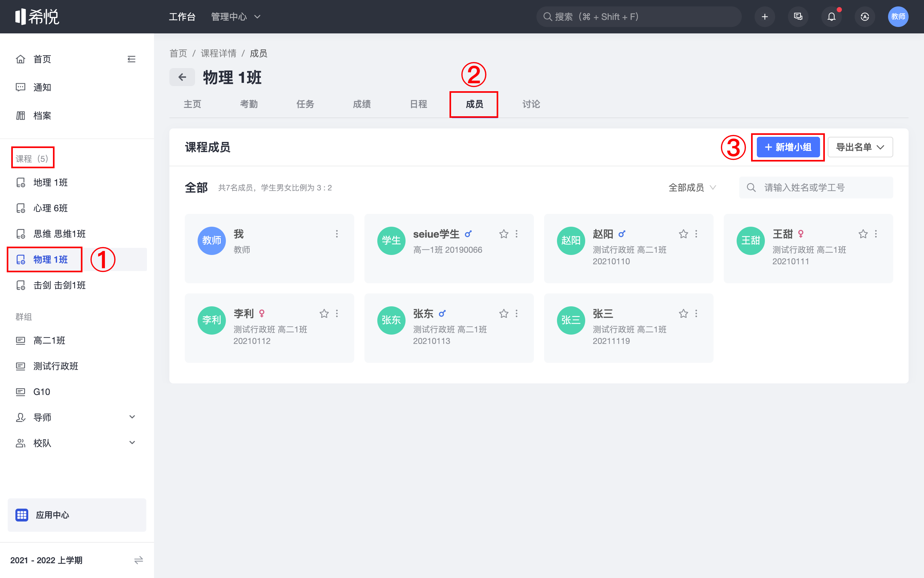
Task: Switch to the 任务 tab
Action: click(x=305, y=104)
